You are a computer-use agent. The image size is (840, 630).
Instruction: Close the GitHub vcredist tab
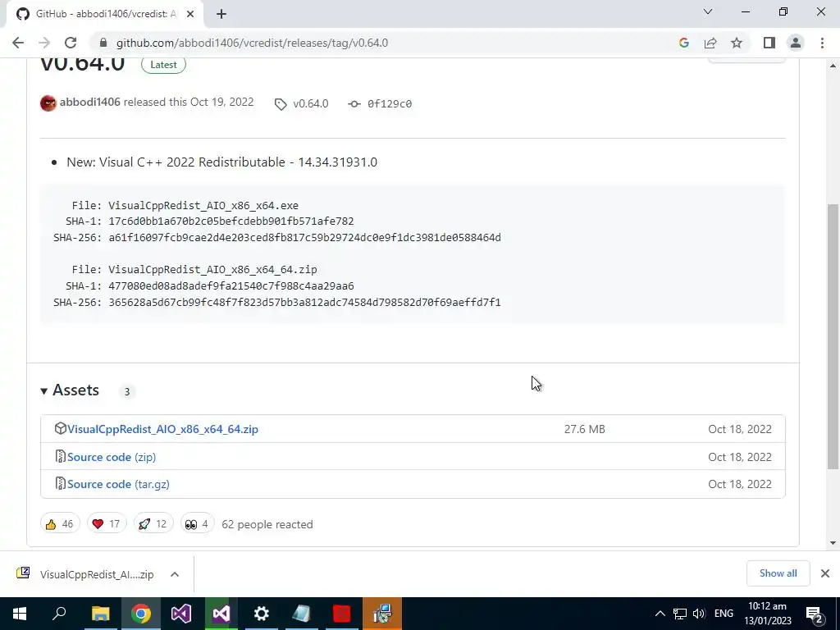(x=190, y=14)
